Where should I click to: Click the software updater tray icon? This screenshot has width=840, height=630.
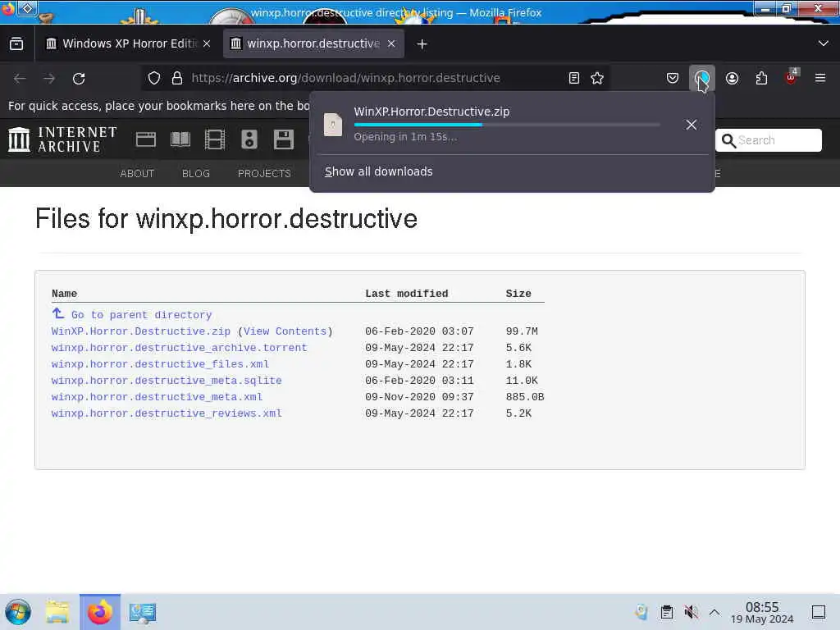point(641,612)
